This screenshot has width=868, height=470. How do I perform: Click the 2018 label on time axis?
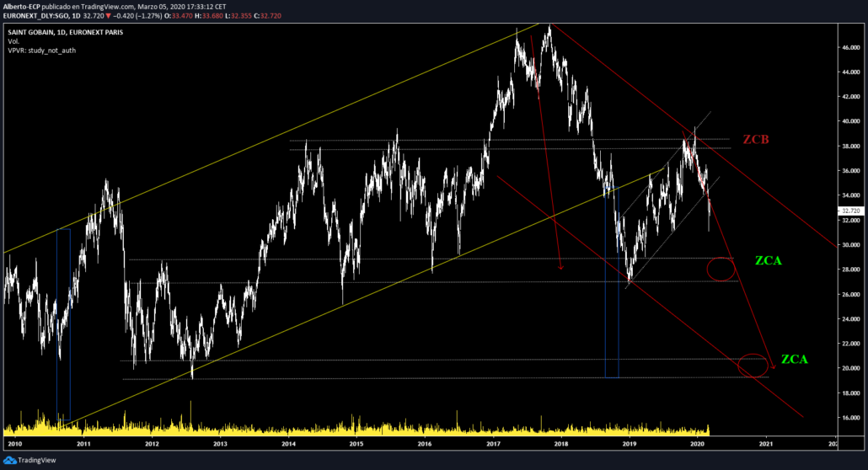point(561,443)
